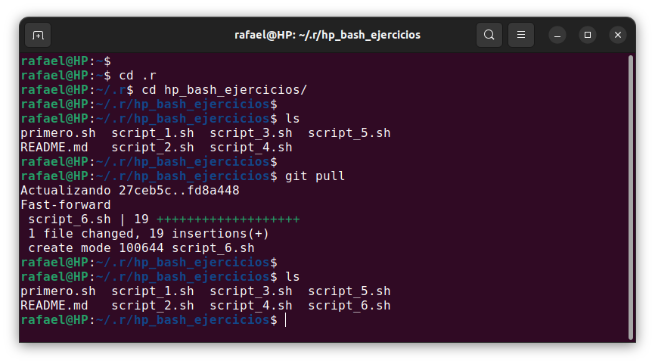Minimize the terminal window
Screen dimensions: 655x364
[557, 35]
